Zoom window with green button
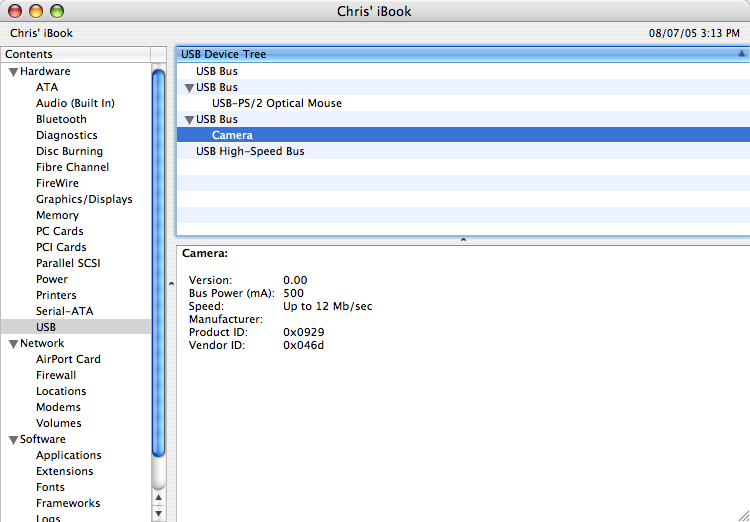Viewport: 750px width, 522px height. [x=57, y=11]
